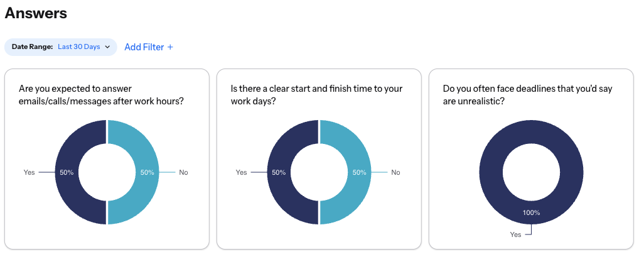Image resolution: width=644 pixels, height=264 pixels.
Task: Click the chevron next to Last 30 Days
Action: pos(107,47)
